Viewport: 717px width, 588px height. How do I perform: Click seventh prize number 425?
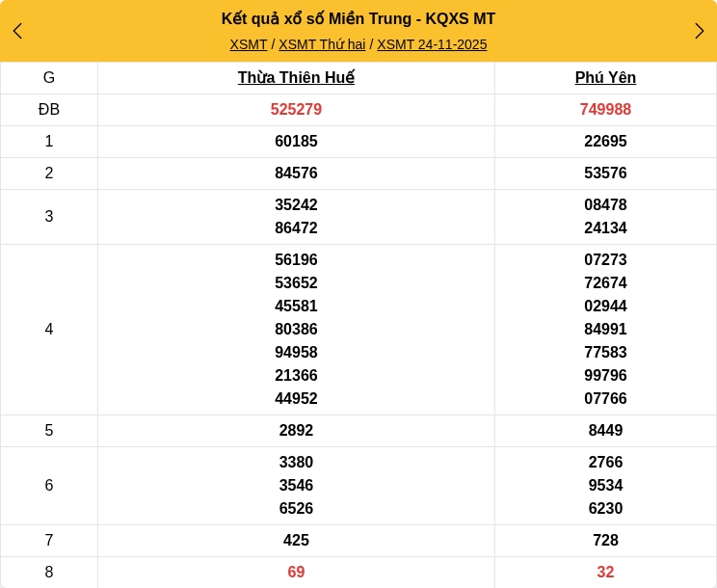pos(296,541)
